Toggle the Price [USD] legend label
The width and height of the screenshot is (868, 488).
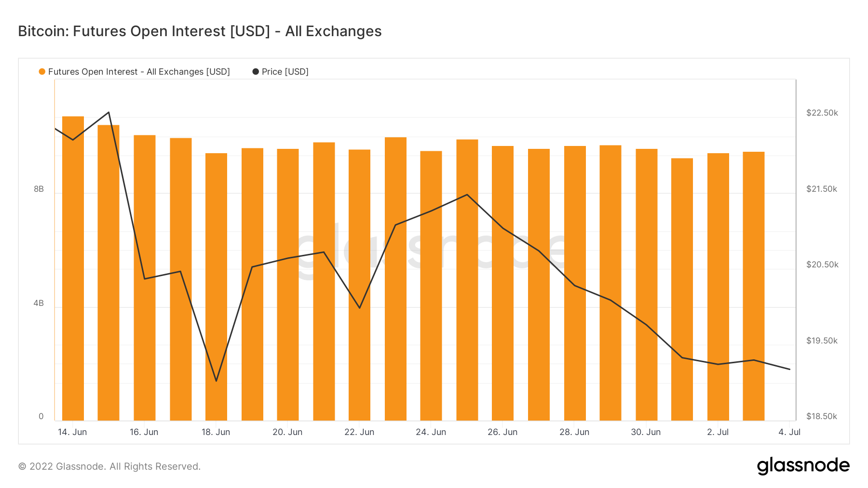[x=285, y=72]
